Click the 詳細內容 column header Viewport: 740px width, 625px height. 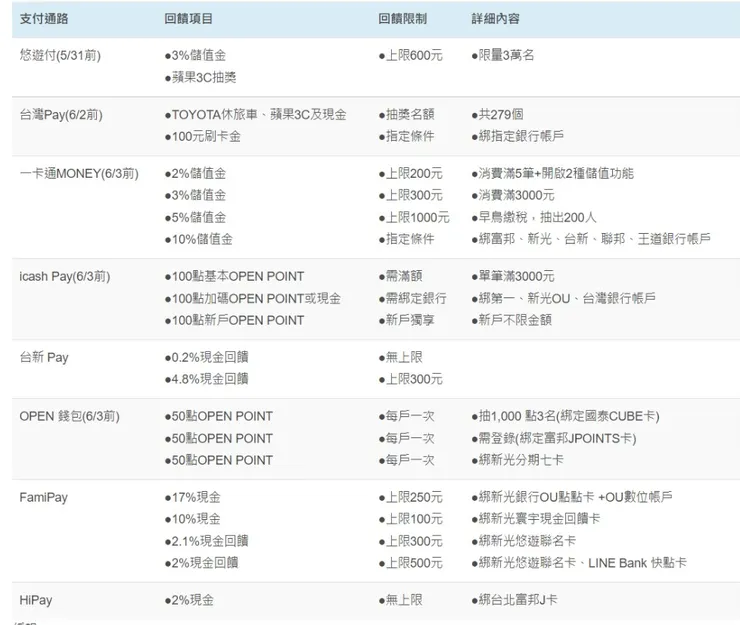[495, 19]
